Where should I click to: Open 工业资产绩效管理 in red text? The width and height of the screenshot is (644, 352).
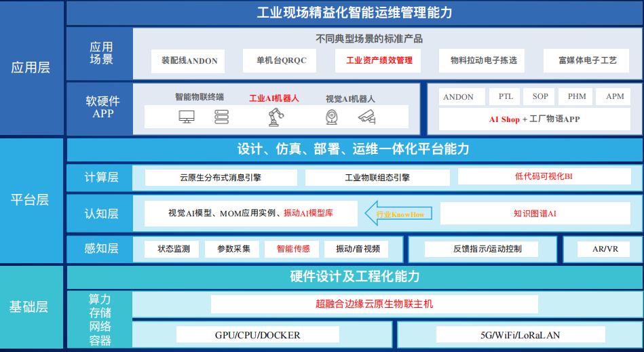[x=379, y=60]
